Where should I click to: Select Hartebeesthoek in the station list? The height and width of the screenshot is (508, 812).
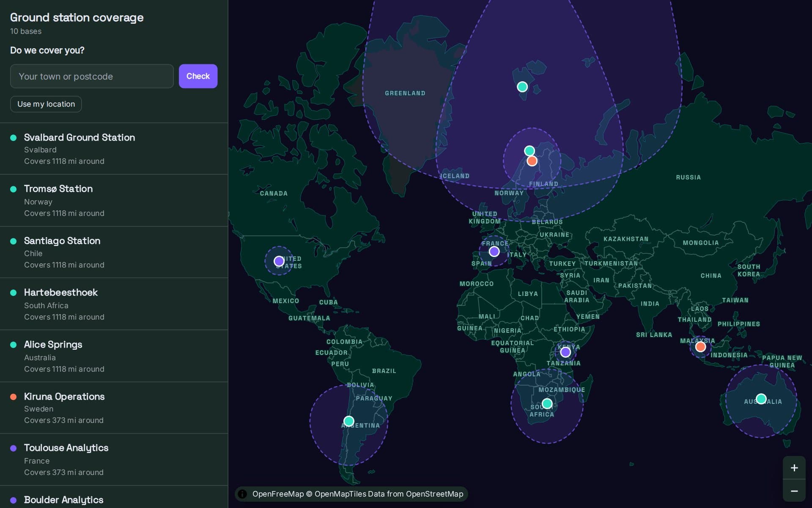tap(114, 304)
